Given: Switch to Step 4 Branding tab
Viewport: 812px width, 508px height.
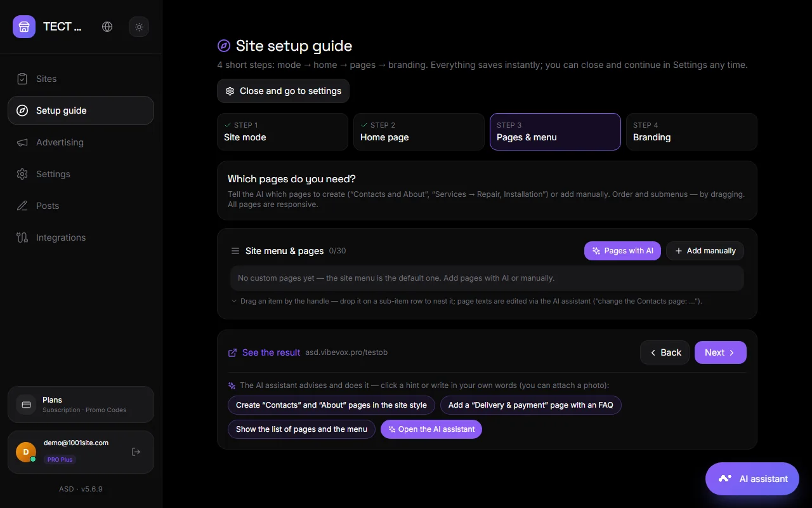Looking at the screenshot, I should point(691,131).
